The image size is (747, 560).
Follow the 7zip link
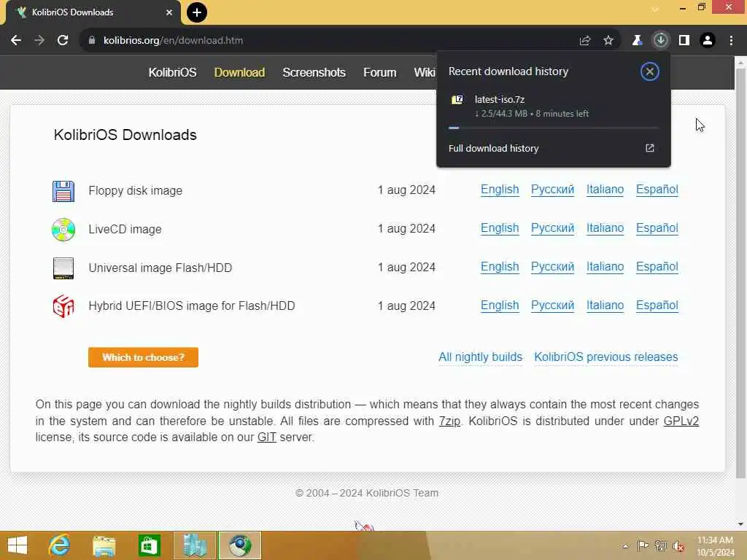coord(449,421)
